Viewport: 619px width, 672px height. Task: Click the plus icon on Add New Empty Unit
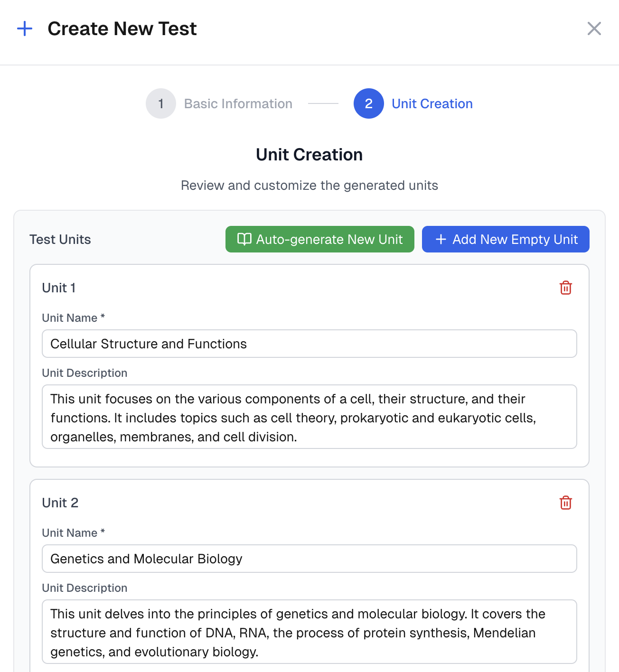click(441, 239)
